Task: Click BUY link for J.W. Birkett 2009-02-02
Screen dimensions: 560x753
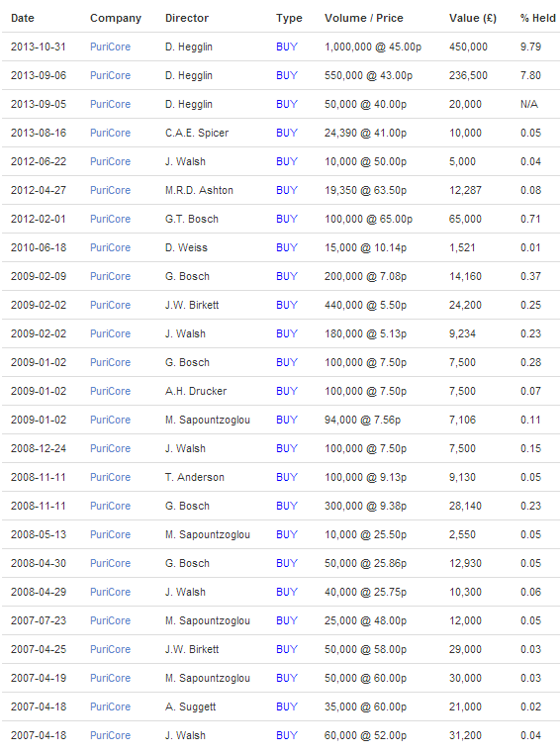Action: [x=287, y=305]
